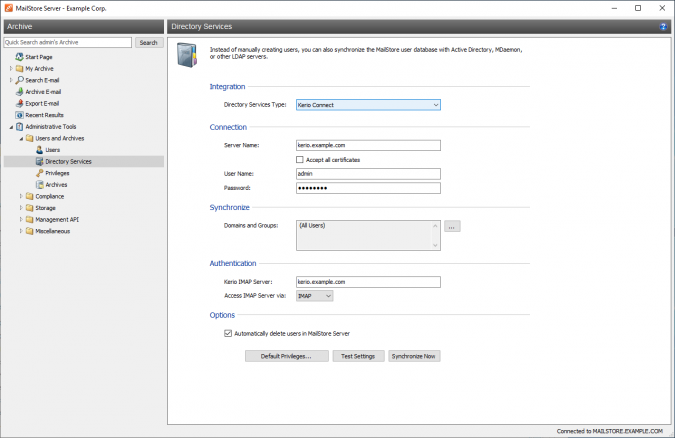Enable Accept all certificates checkbox
Screen dimensions: 675x438
coord(300,160)
